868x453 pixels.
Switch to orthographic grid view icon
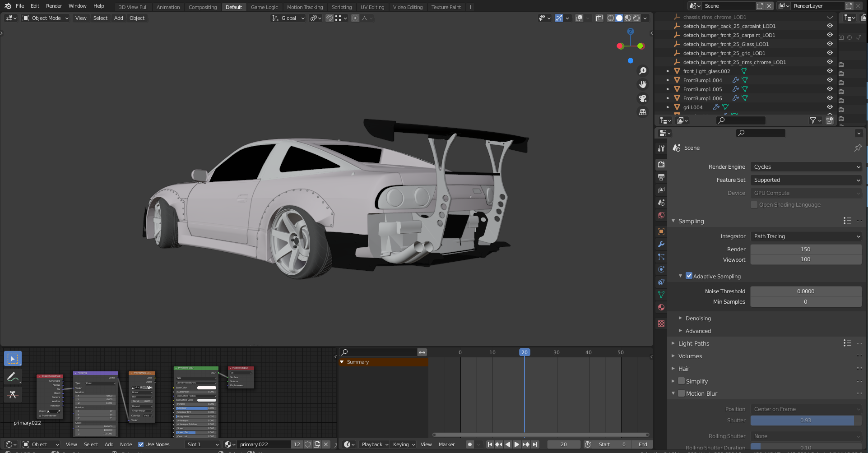pos(643,112)
